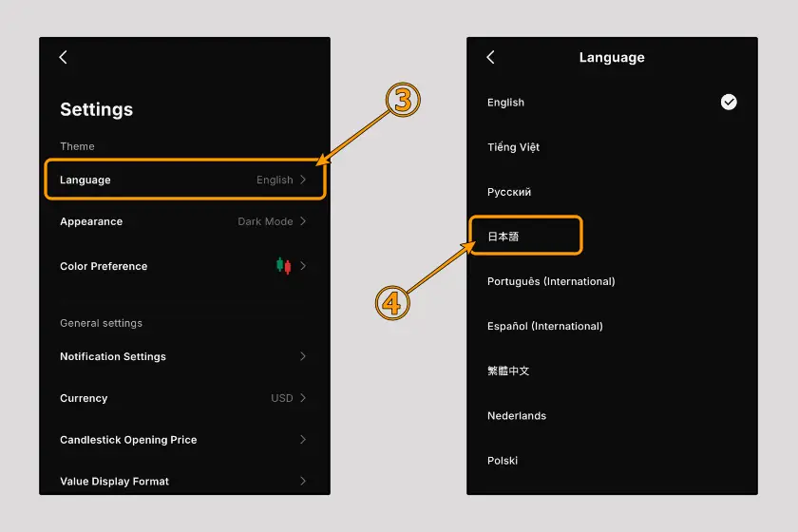Expand the Dark Mode chevron

coord(303,221)
